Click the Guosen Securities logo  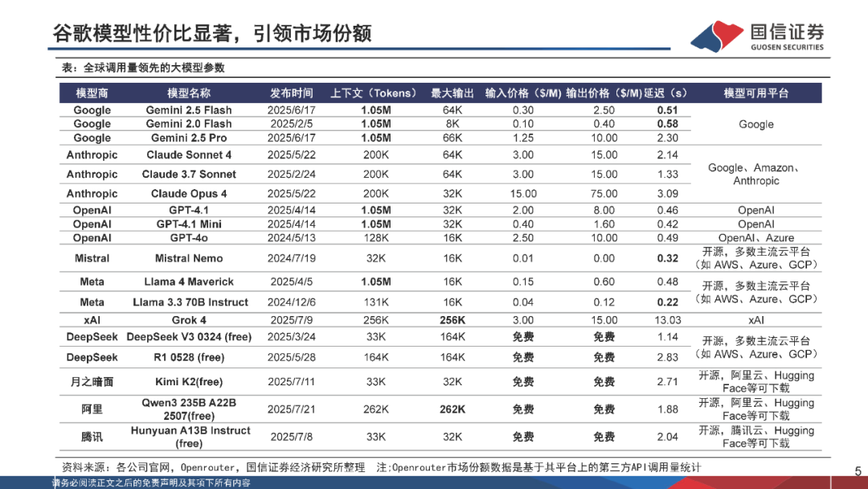(758, 36)
